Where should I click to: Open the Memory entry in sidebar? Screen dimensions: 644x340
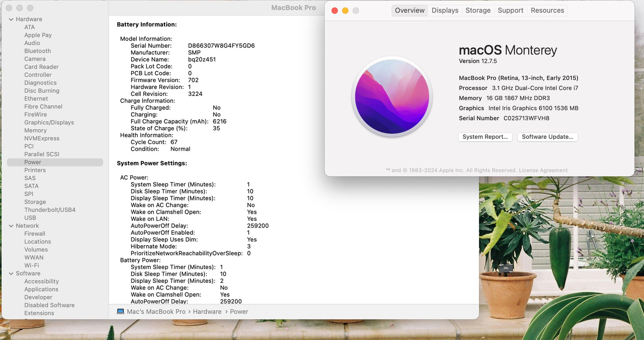coord(35,130)
